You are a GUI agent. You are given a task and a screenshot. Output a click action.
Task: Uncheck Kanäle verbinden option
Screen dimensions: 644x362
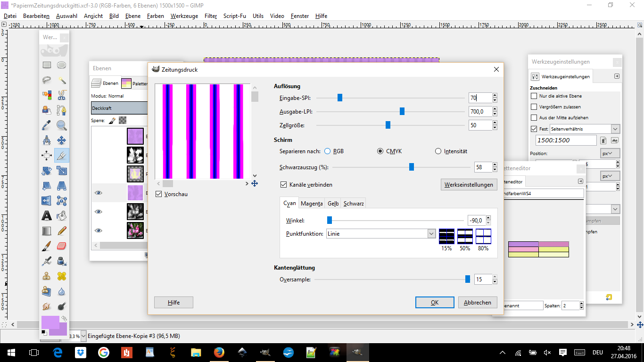click(284, 185)
